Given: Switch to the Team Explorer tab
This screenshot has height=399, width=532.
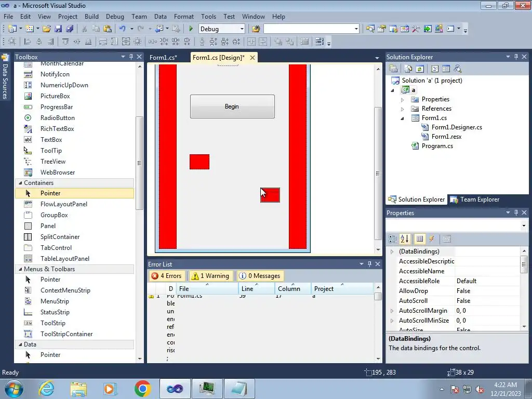Looking at the screenshot, I should (x=475, y=199).
